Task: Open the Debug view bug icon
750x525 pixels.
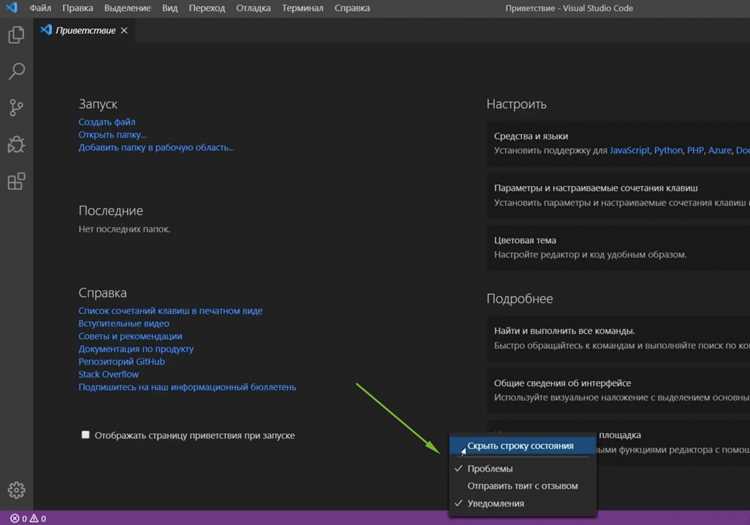Action: (16, 144)
